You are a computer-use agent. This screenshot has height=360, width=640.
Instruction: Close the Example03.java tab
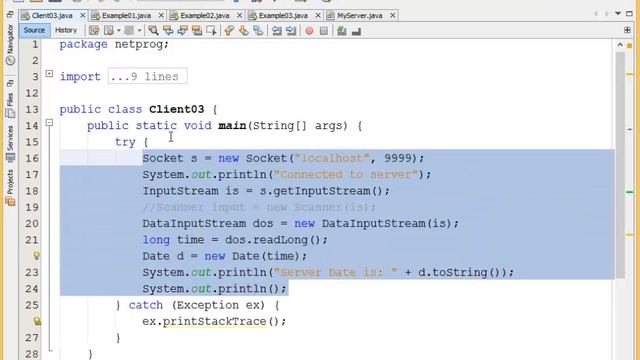(x=318, y=16)
